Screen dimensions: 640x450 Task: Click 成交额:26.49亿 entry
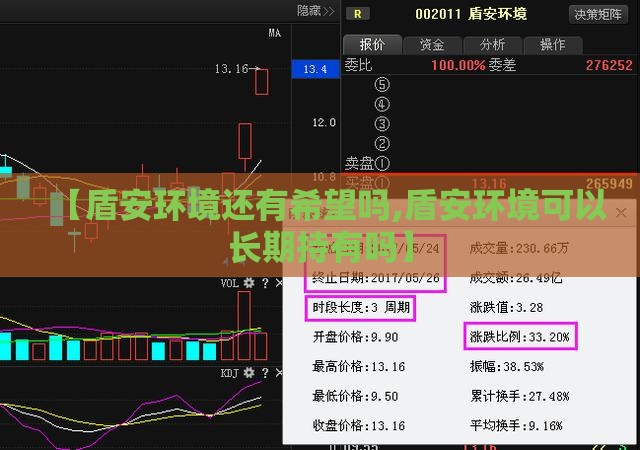click(516, 278)
